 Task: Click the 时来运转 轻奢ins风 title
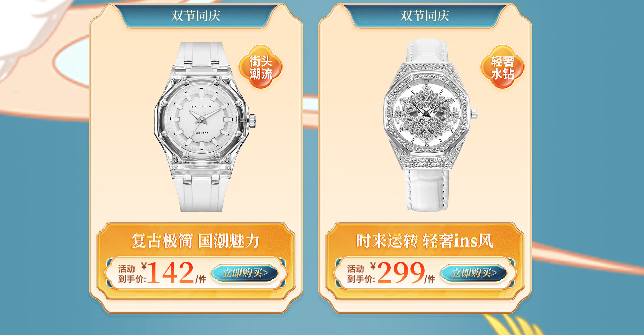coord(424,241)
